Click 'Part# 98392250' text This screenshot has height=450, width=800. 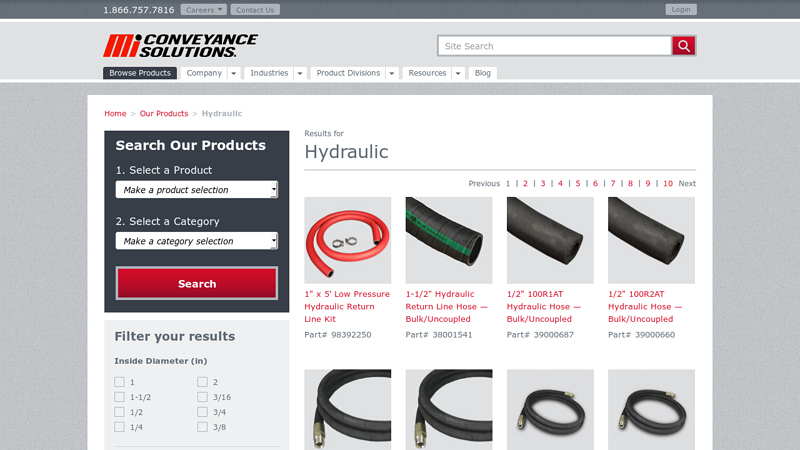[338, 335]
